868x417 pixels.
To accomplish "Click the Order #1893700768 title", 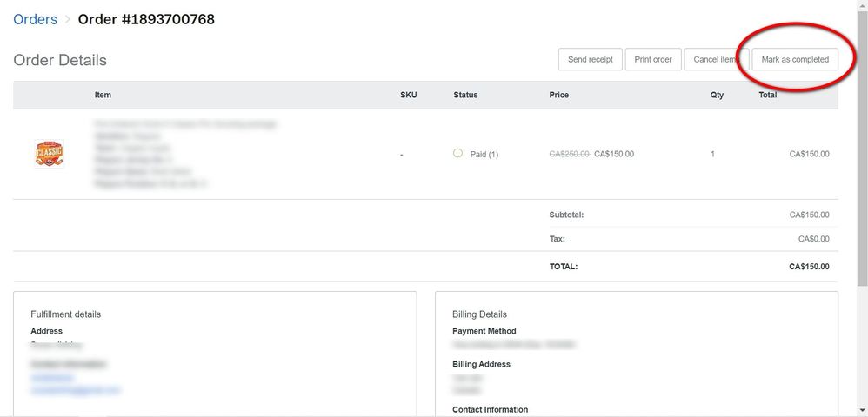I will point(146,19).
